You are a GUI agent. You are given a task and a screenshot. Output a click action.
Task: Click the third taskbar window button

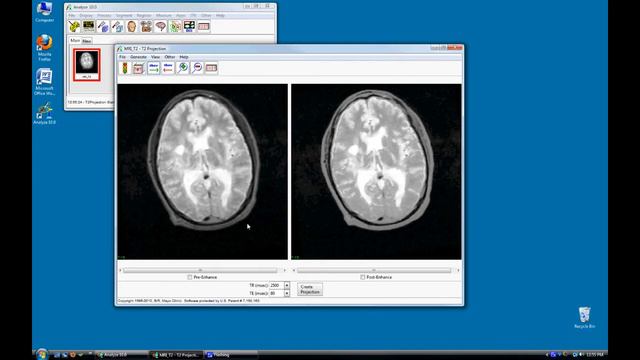click(x=230, y=355)
